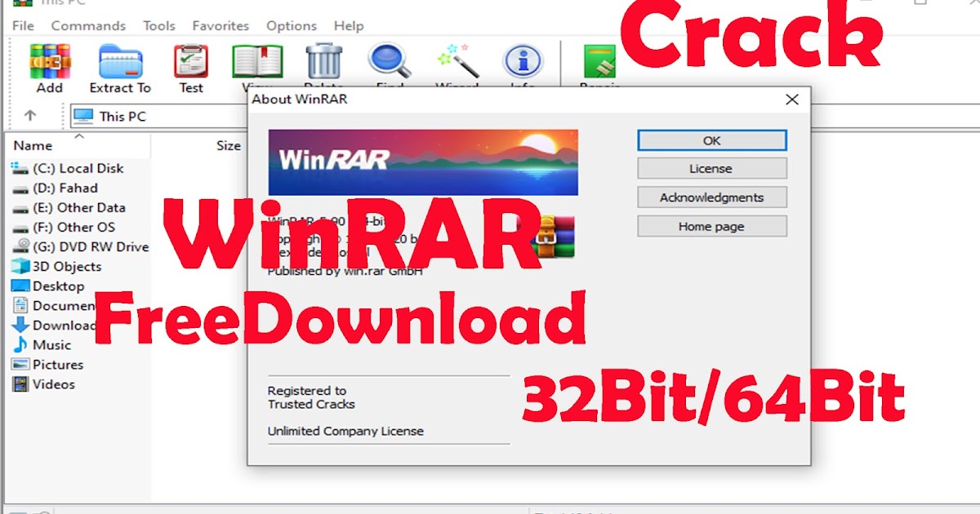The width and height of the screenshot is (980, 514).
Task: Click 'Published by win.rar GmbH' text
Action: [x=345, y=271]
